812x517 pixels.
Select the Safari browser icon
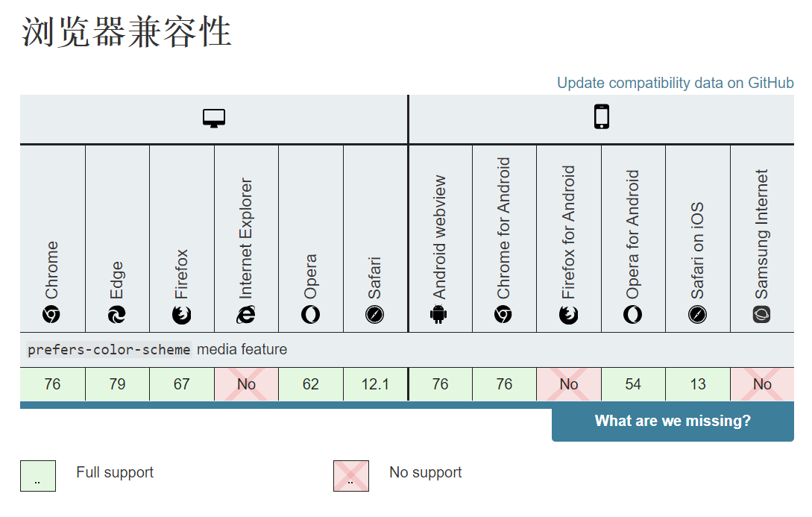point(374,314)
